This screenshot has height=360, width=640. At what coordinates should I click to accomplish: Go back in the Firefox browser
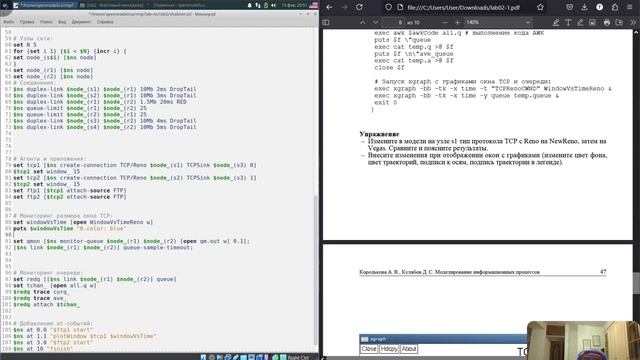[329, 7]
